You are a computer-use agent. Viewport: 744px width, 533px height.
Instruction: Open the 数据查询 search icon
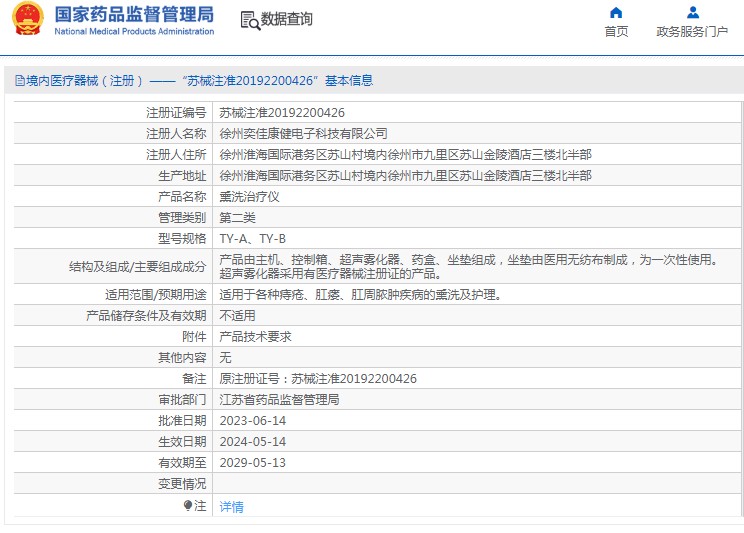(x=250, y=20)
